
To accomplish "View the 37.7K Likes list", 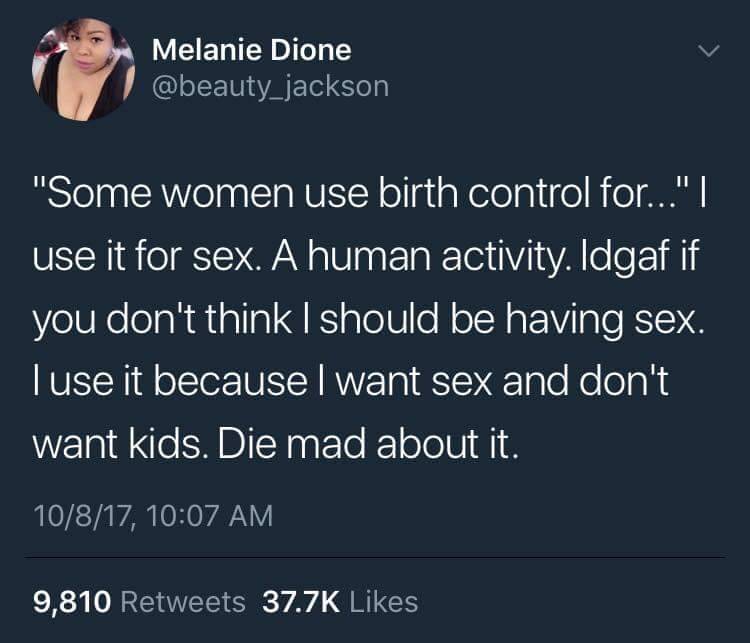I will [x=340, y=601].
